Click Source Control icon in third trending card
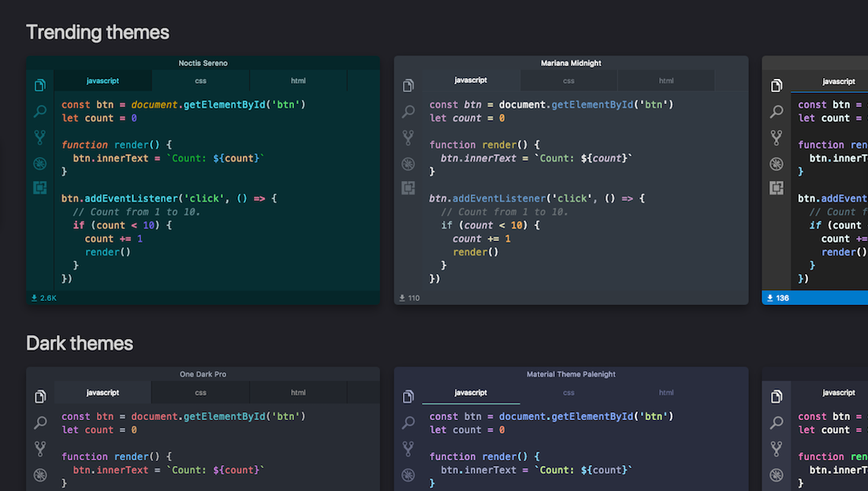Viewport: 868px width, 491px height. click(x=777, y=137)
